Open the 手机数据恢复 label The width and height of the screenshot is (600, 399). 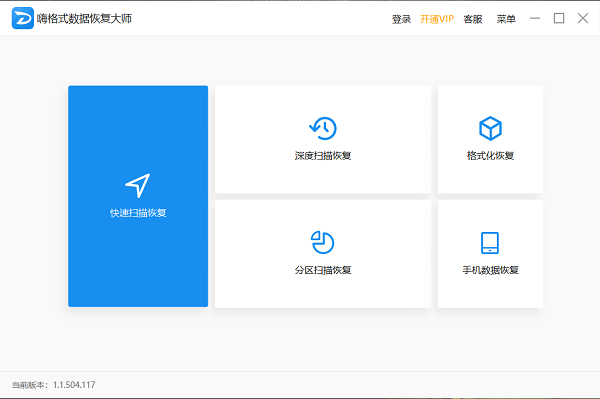[x=490, y=270]
